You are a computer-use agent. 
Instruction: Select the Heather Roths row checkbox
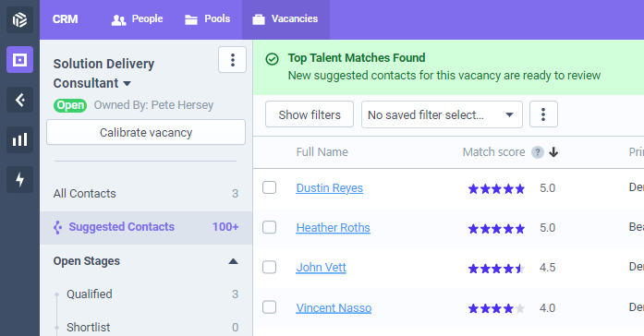(x=270, y=227)
